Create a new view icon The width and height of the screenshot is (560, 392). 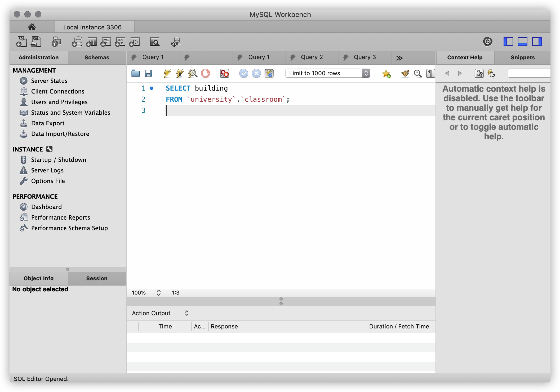point(106,42)
